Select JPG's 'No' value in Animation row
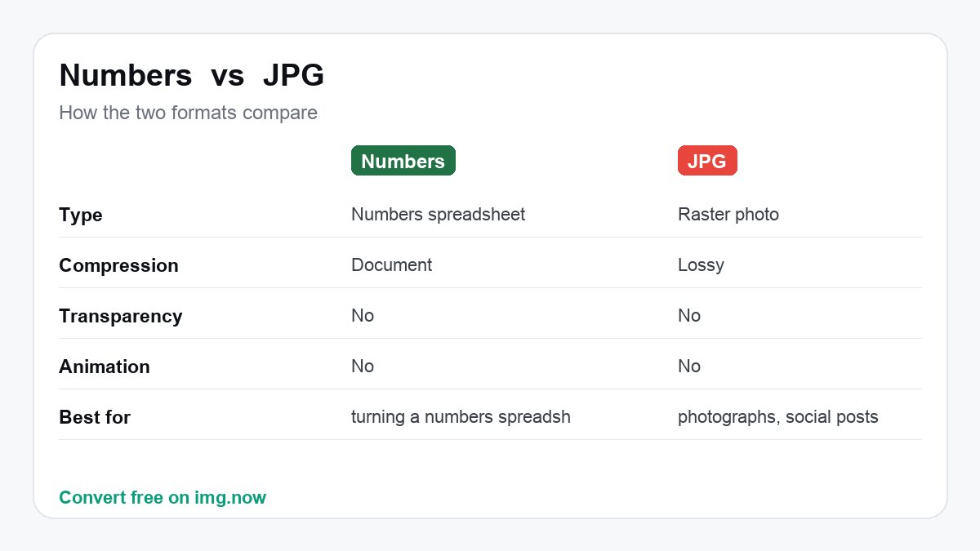This screenshot has width=980, height=551. 689,366
